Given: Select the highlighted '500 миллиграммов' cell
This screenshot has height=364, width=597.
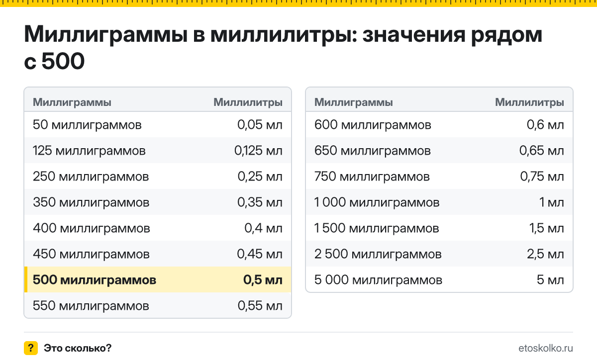Looking at the screenshot, I should point(95,280).
